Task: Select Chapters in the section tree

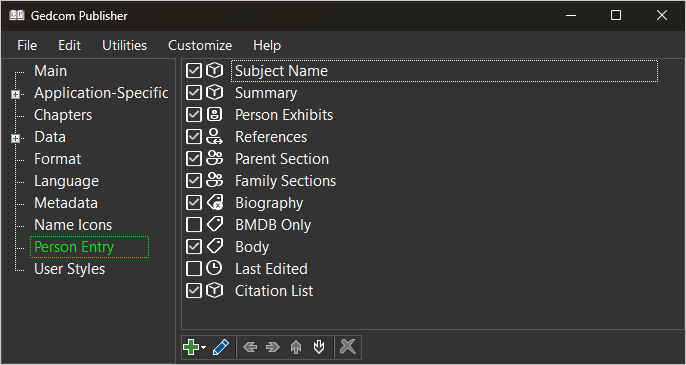Action: point(63,115)
